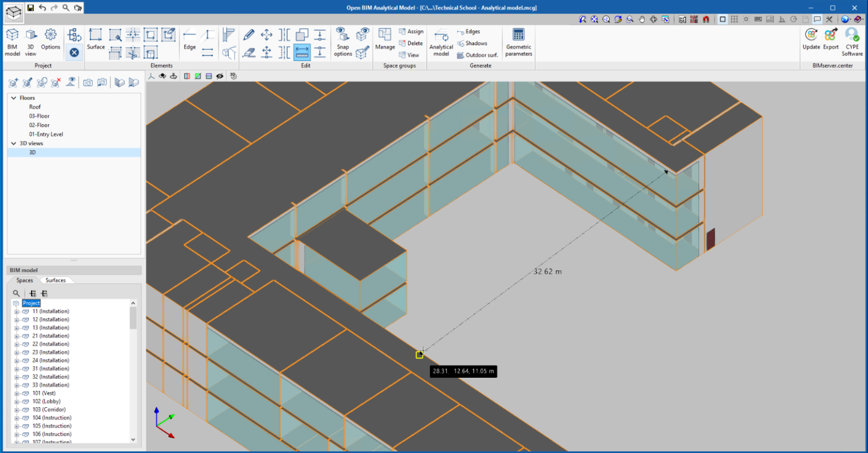Image resolution: width=868 pixels, height=453 pixels.
Task: Expand the 11 (Installation) node
Action: tap(16, 311)
